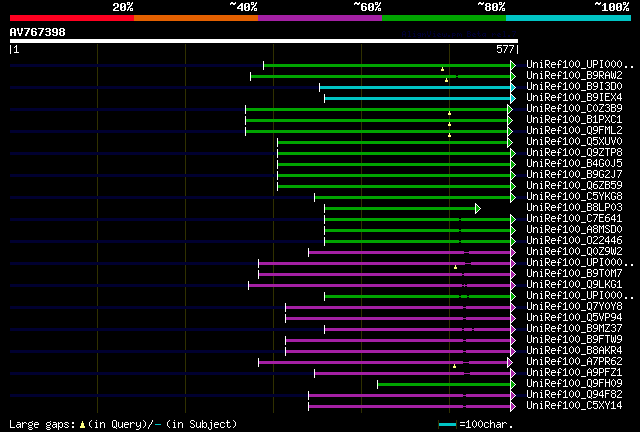Click the yellow gap marker below B9RAW2 bar
640x432 pixels.
click(x=447, y=80)
